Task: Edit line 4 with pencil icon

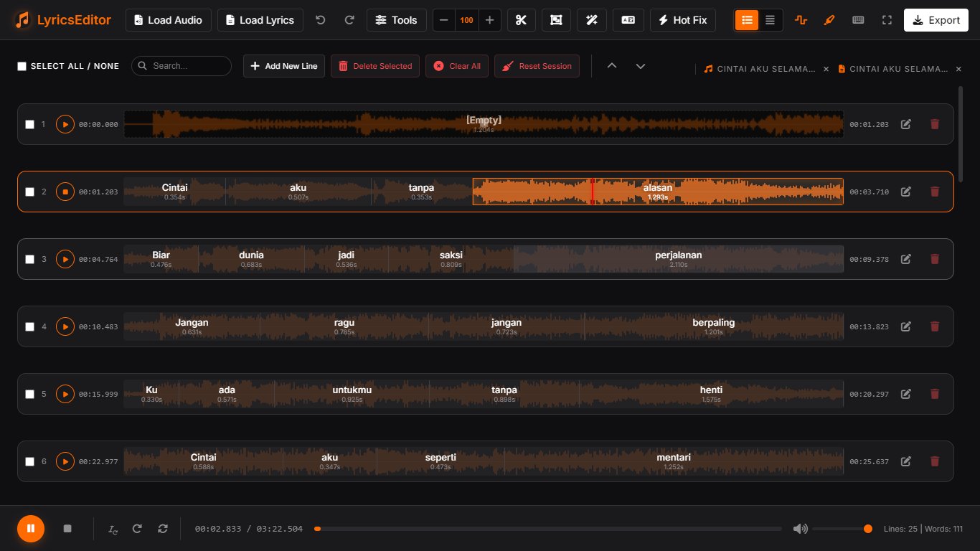Action: pos(906,326)
